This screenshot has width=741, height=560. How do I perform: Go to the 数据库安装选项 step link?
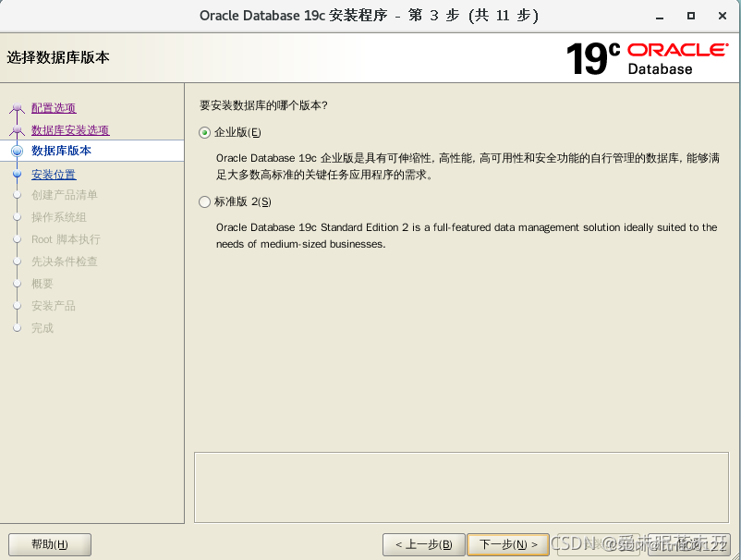tap(70, 130)
